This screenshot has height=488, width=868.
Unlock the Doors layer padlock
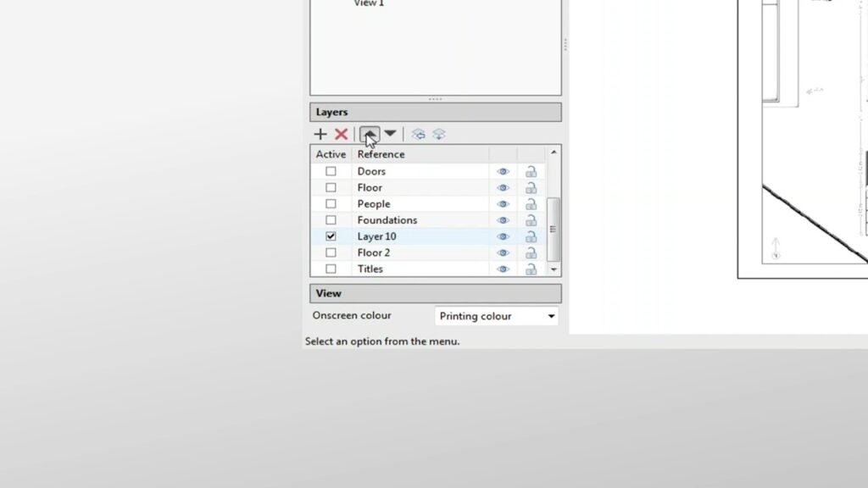pos(531,171)
